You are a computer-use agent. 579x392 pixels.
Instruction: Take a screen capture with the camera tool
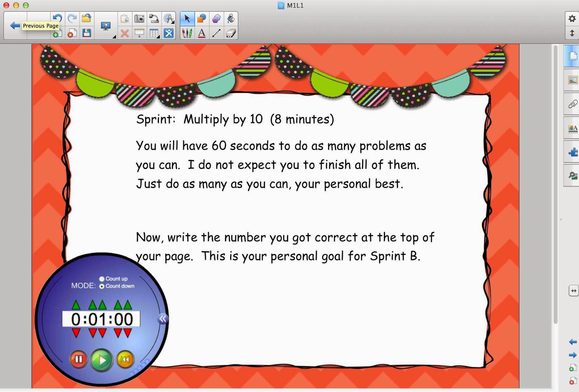click(x=139, y=18)
